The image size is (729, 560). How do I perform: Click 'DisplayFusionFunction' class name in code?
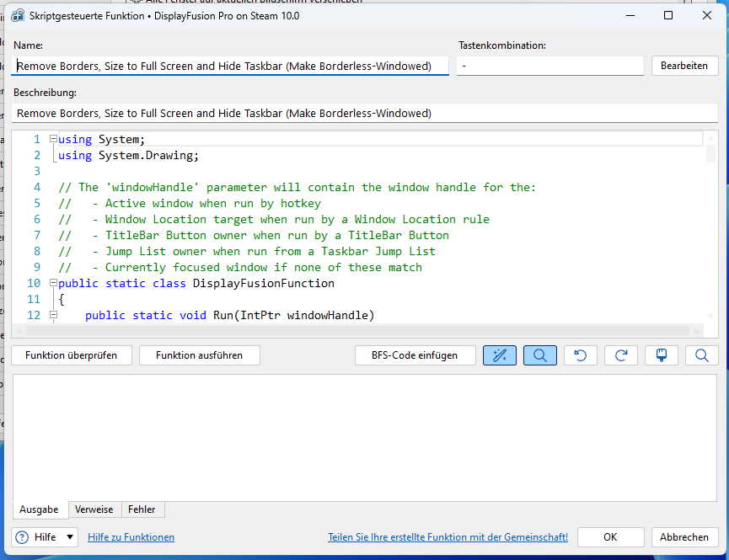(x=264, y=284)
